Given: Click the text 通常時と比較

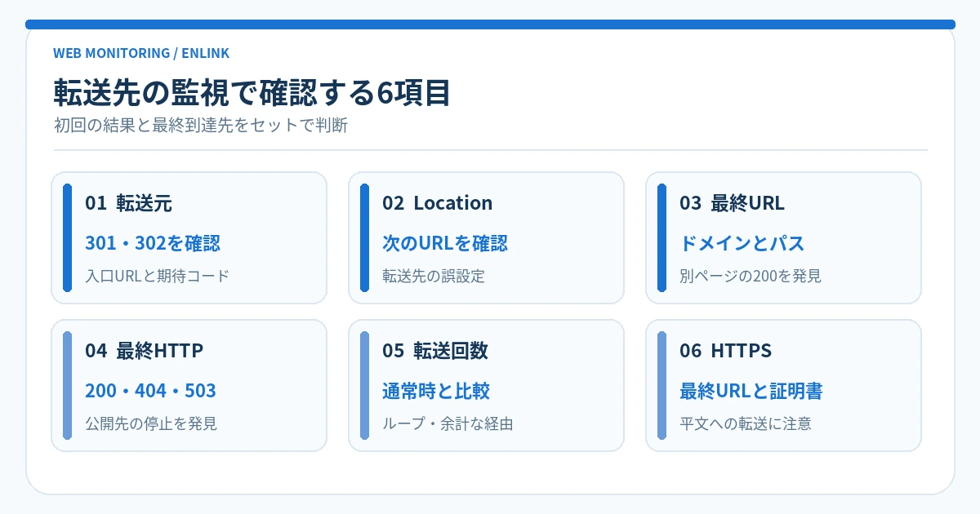Looking at the screenshot, I should [x=436, y=391].
